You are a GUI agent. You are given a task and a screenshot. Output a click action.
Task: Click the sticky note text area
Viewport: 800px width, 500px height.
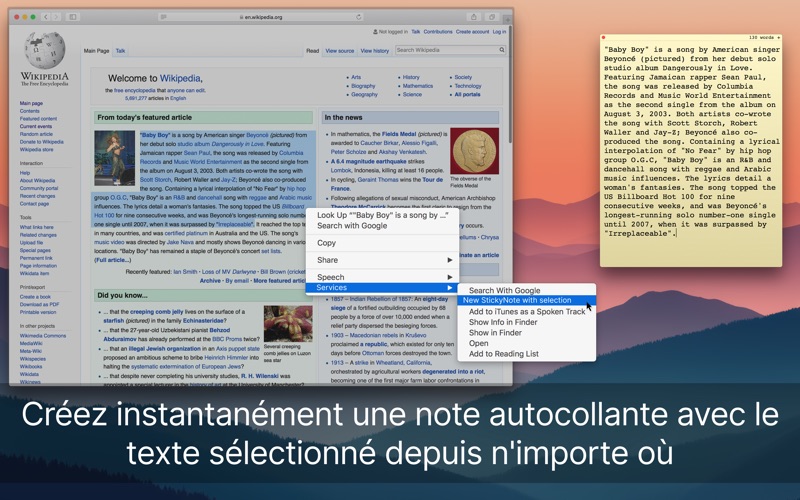[x=691, y=153]
